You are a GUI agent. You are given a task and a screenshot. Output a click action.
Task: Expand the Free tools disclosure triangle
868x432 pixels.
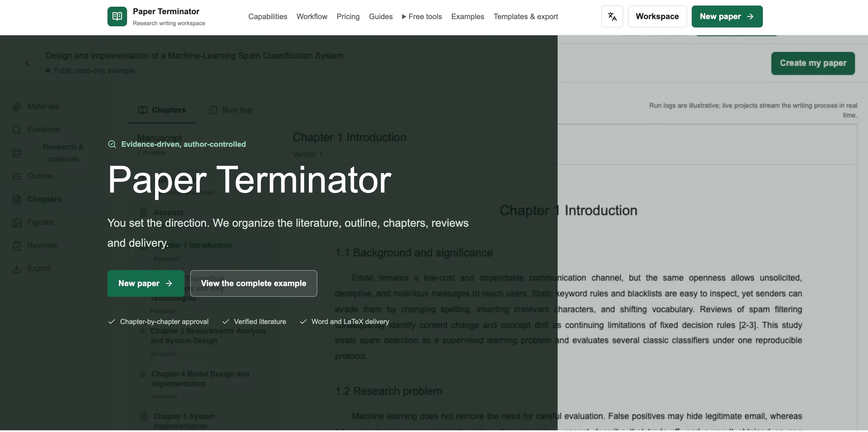click(404, 17)
